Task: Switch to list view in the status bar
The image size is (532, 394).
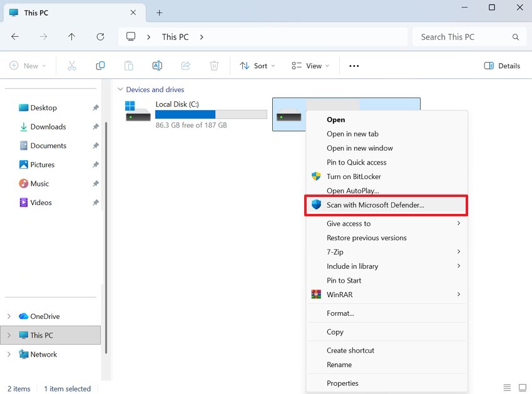Action: click(x=507, y=388)
